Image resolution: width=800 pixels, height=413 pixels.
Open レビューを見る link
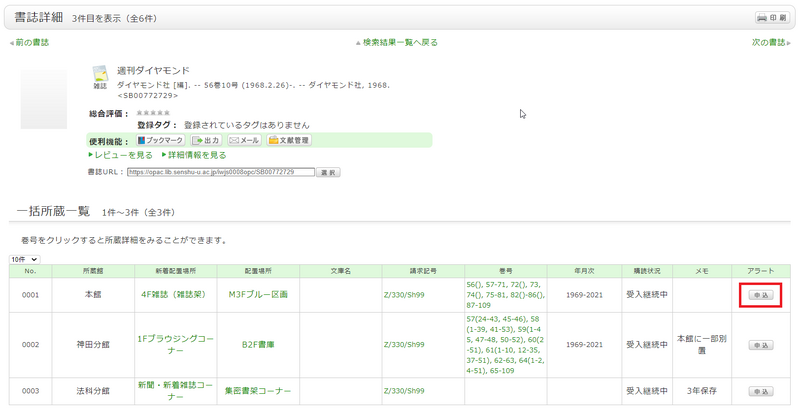(x=121, y=155)
